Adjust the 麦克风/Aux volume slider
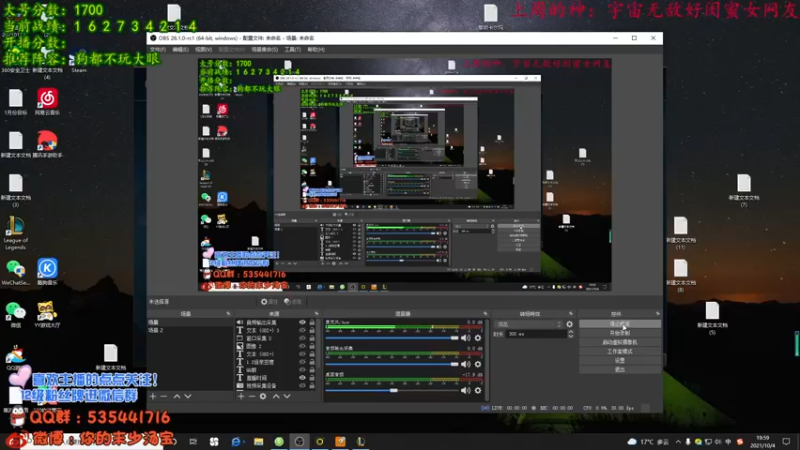The height and width of the screenshot is (450, 800). 392,338
